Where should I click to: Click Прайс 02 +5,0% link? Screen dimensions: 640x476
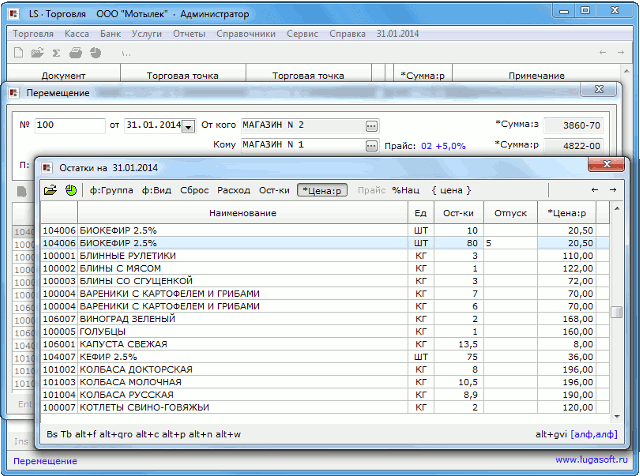(x=443, y=146)
